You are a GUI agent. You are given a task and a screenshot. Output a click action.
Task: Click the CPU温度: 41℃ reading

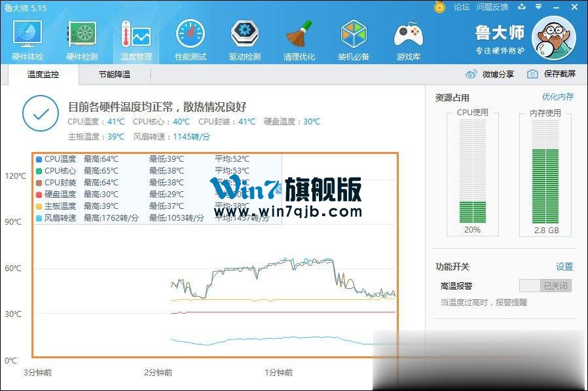point(96,122)
